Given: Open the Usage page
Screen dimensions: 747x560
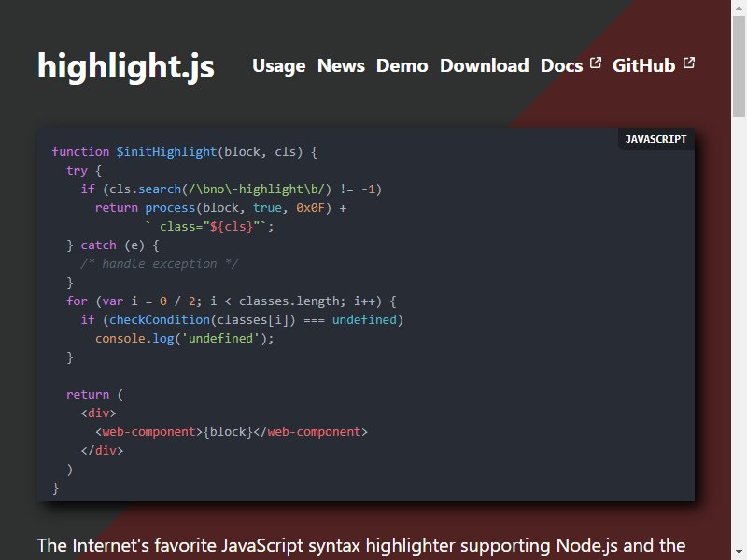Looking at the screenshot, I should tap(278, 65).
